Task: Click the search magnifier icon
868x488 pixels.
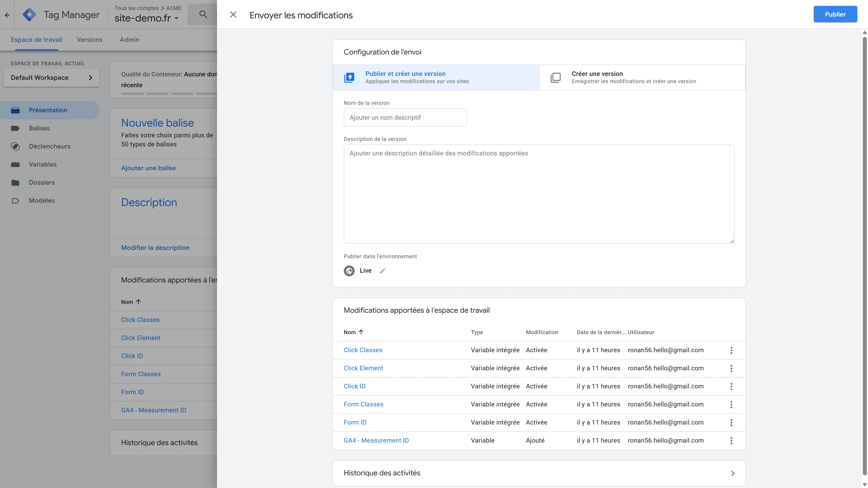Action: coord(203,14)
